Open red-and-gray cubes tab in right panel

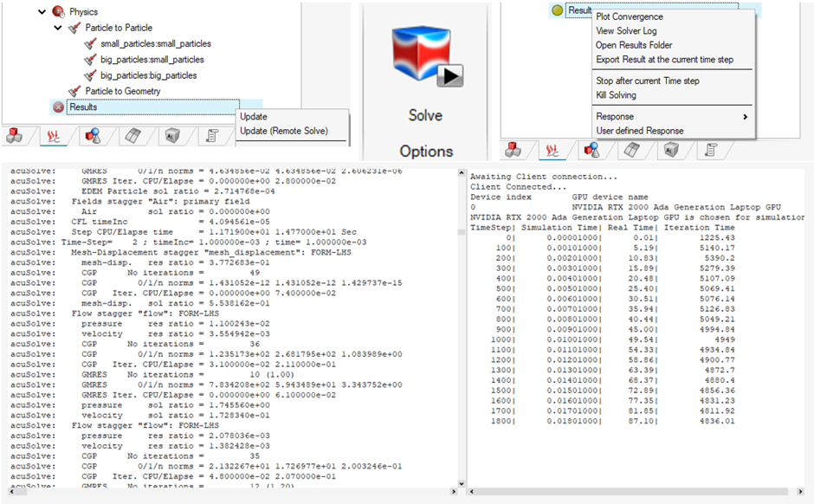(x=513, y=150)
